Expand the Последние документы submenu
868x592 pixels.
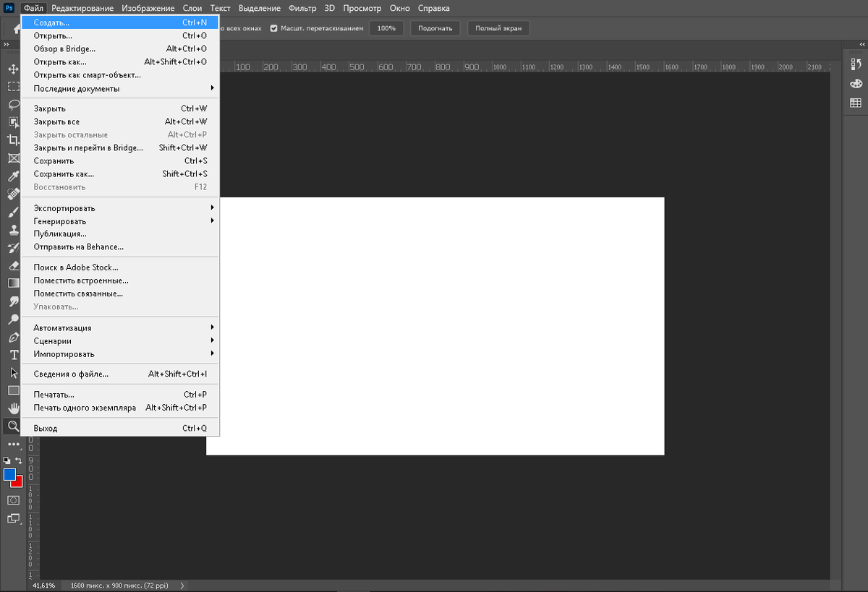(x=119, y=88)
